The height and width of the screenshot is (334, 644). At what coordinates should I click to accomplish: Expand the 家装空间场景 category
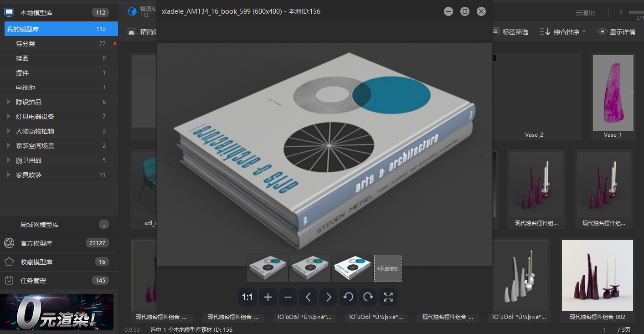(9, 145)
